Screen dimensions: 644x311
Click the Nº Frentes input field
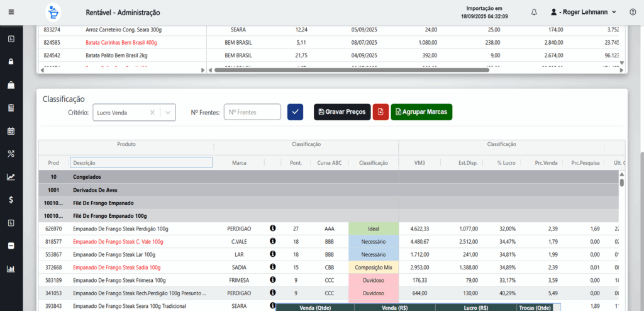[x=252, y=112]
